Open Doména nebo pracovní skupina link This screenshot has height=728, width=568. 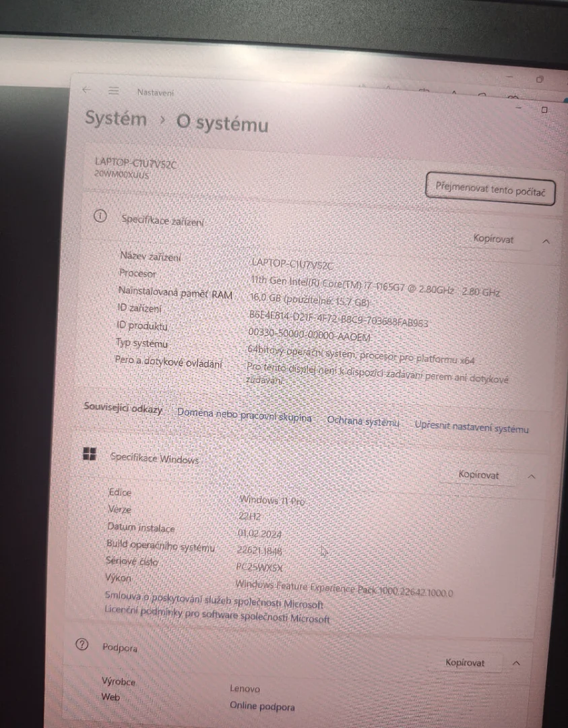pos(245,417)
